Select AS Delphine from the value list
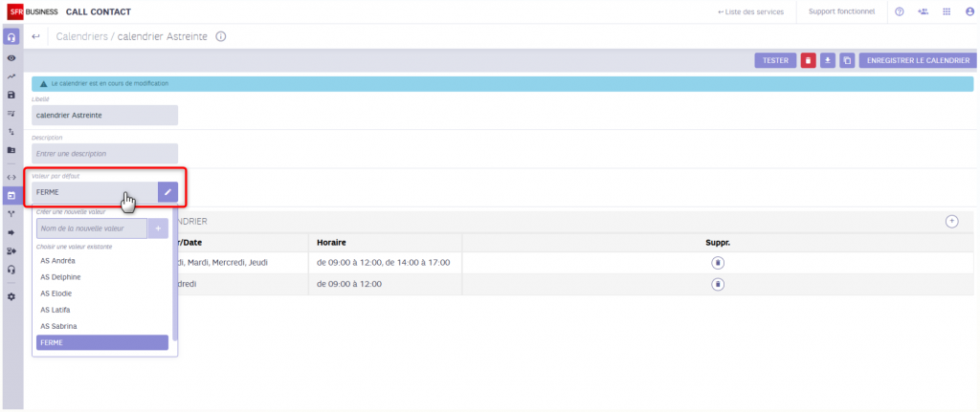This screenshot has height=412, width=980. [x=60, y=277]
